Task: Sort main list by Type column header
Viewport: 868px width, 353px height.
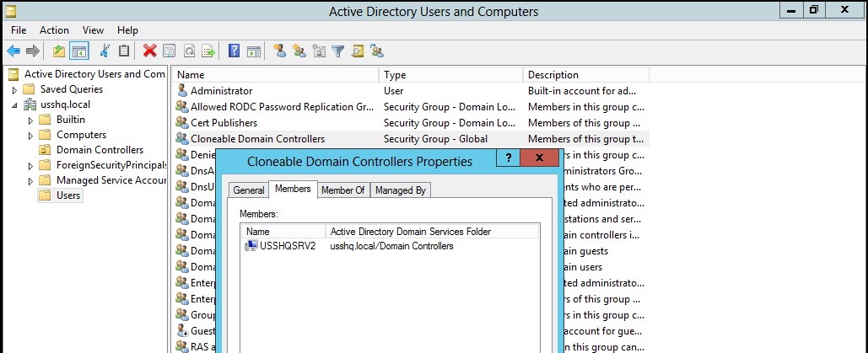Action: tap(451, 75)
